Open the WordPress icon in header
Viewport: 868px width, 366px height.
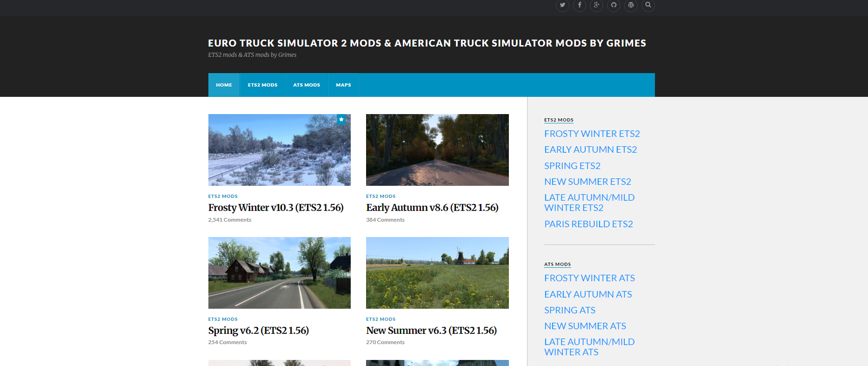click(631, 5)
